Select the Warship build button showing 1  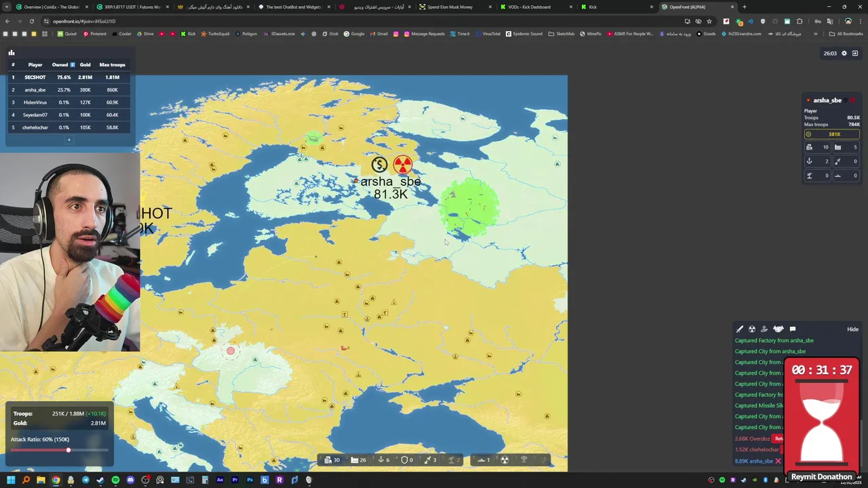(x=484, y=460)
